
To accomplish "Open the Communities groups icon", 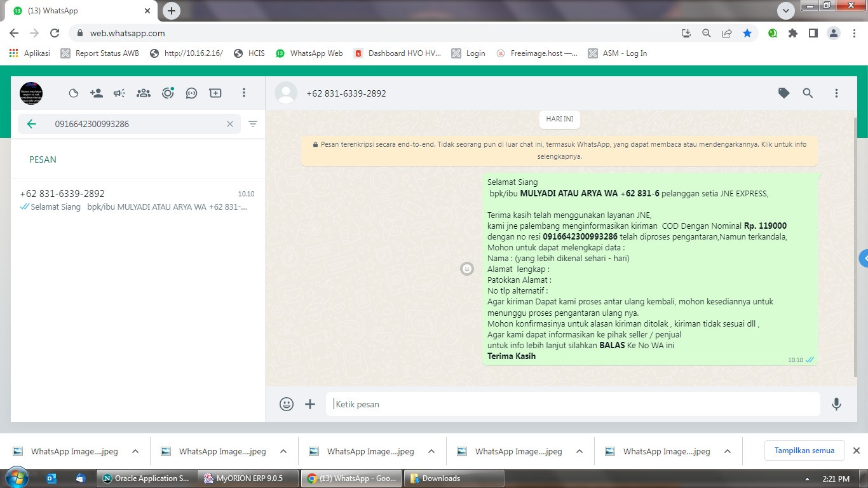I will click(x=144, y=93).
